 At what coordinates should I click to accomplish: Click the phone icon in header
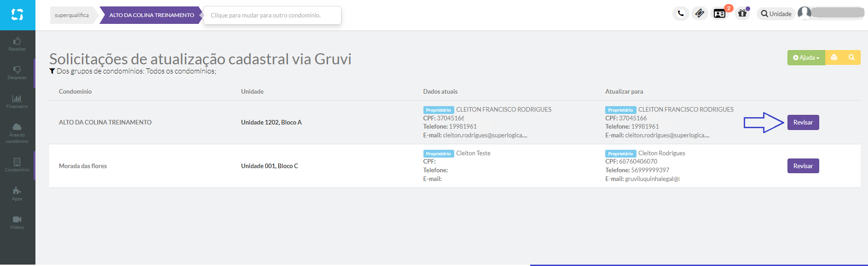pos(681,14)
